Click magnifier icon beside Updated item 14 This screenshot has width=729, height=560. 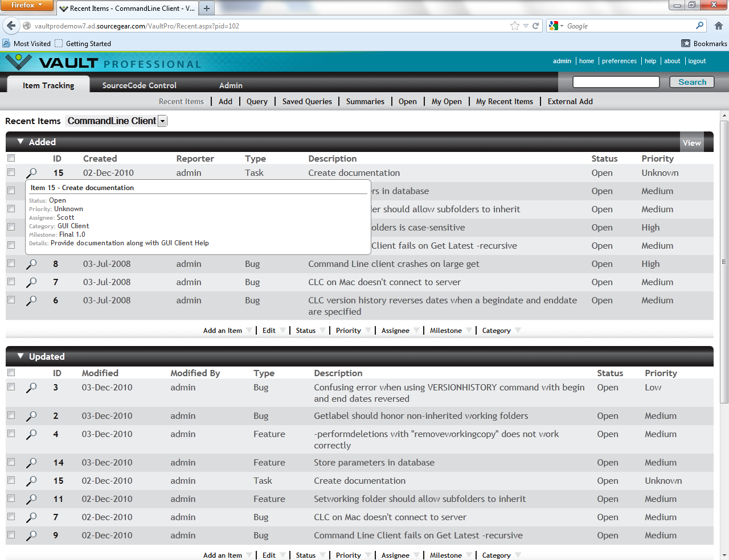point(31,463)
